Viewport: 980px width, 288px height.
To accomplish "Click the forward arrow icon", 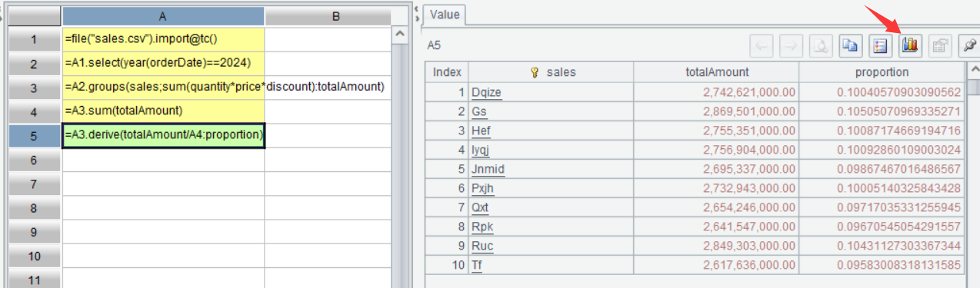I will click(791, 46).
